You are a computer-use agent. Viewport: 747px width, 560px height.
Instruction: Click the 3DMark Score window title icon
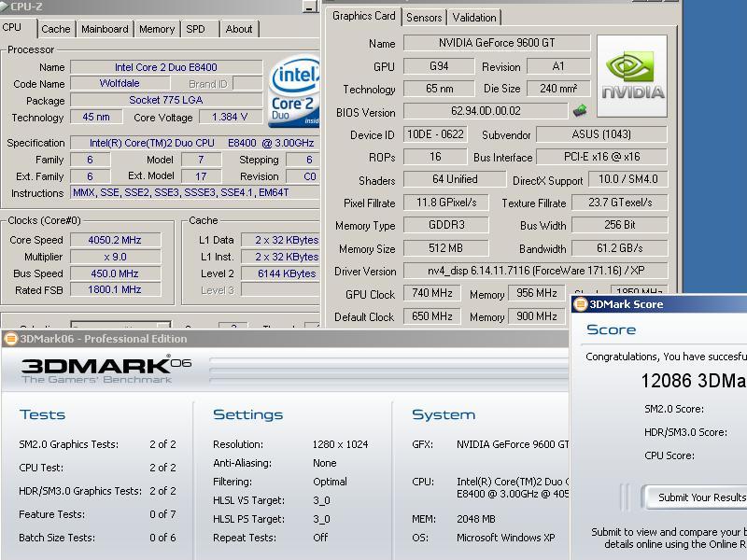[580, 304]
